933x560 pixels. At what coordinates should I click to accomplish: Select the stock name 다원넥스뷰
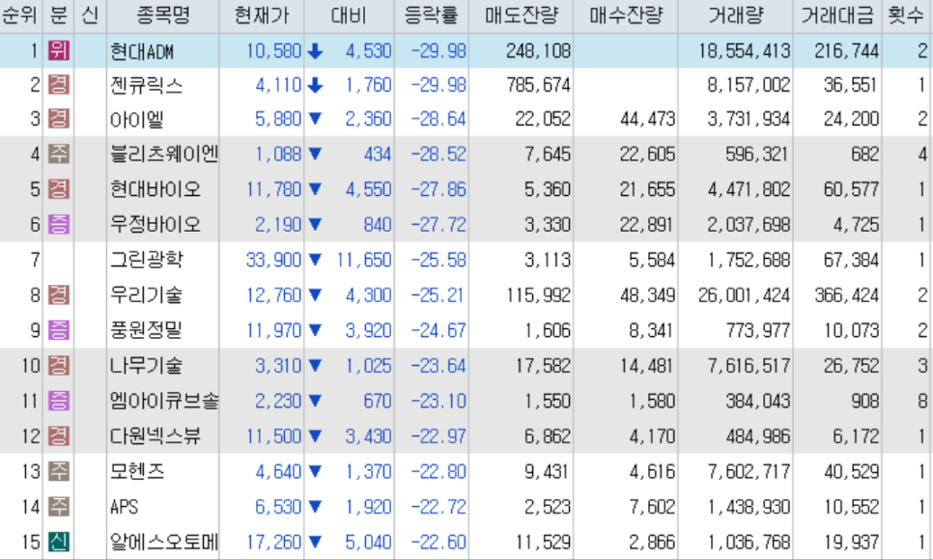click(155, 436)
